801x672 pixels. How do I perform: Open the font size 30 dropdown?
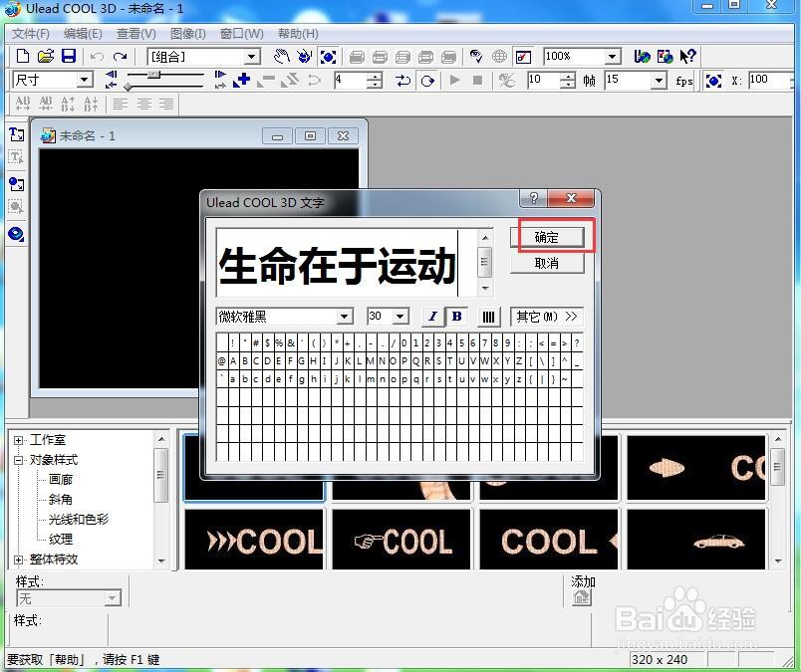coord(401,317)
